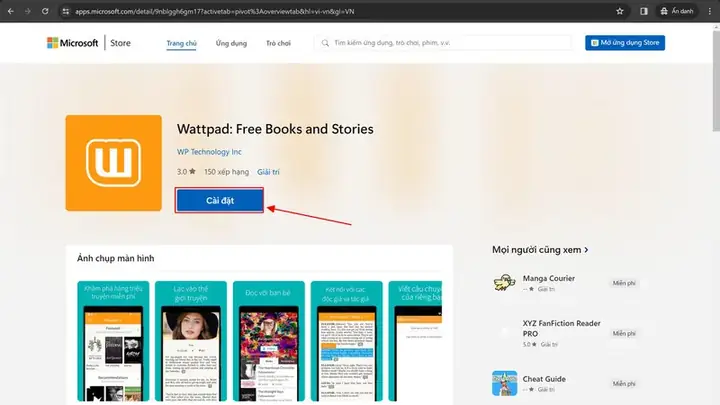The width and height of the screenshot is (720, 405).
Task: Open the Cheat Guide app icon
Action: (504, 383)
